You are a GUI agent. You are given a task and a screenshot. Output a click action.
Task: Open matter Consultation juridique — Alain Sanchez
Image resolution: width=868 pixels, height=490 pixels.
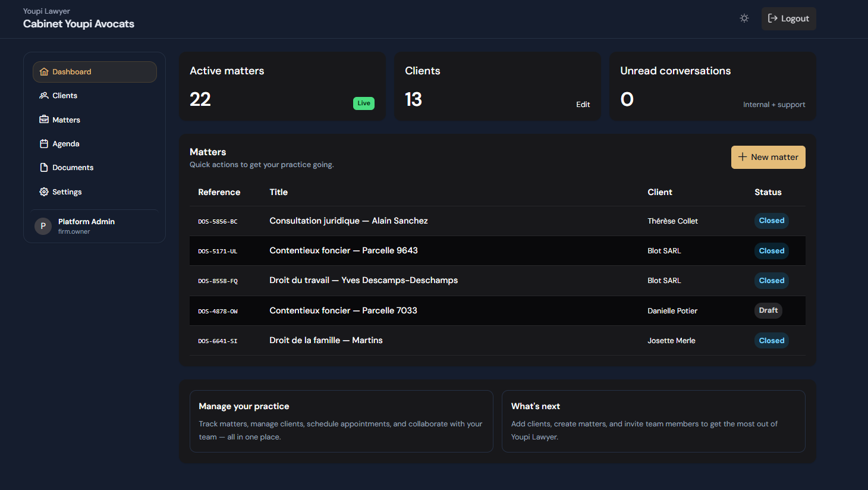coord(348,221)
